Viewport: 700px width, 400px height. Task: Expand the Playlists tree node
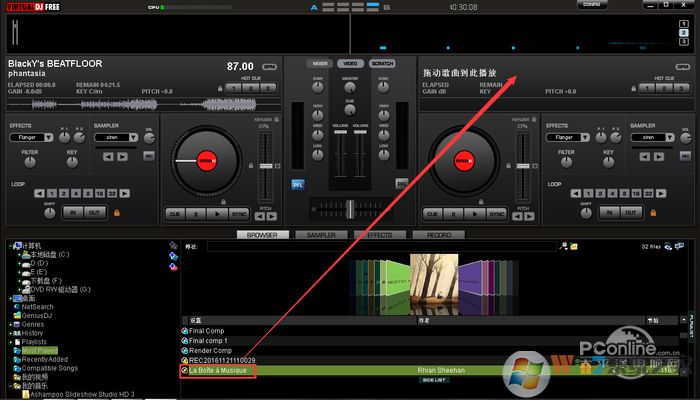coord(10,342)
